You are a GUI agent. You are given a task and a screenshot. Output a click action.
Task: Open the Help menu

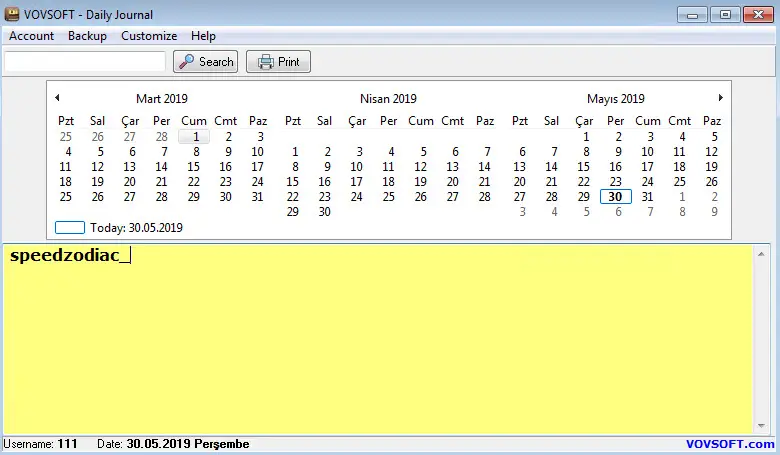[203, 36]
